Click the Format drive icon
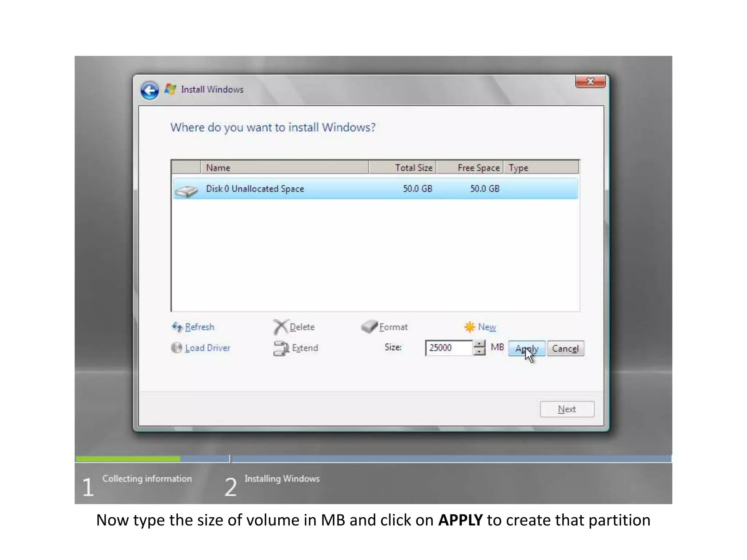 pos(369,326)
